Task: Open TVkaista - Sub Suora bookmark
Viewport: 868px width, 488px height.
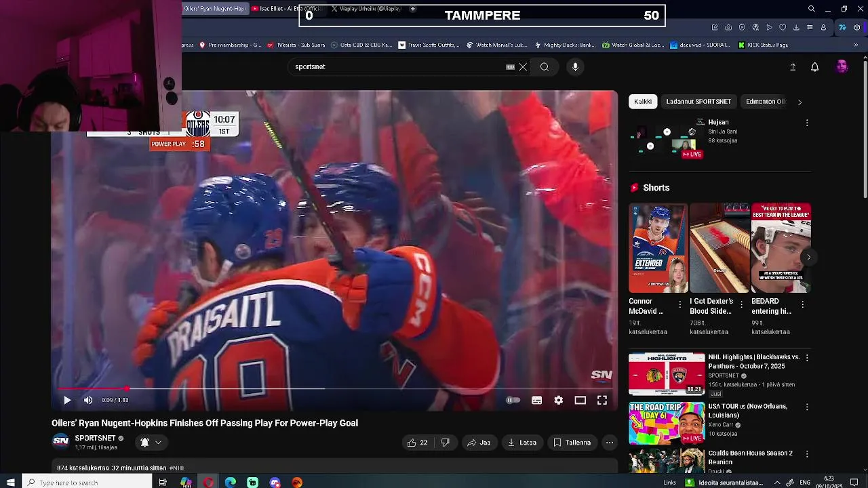Action: (296, 45)
